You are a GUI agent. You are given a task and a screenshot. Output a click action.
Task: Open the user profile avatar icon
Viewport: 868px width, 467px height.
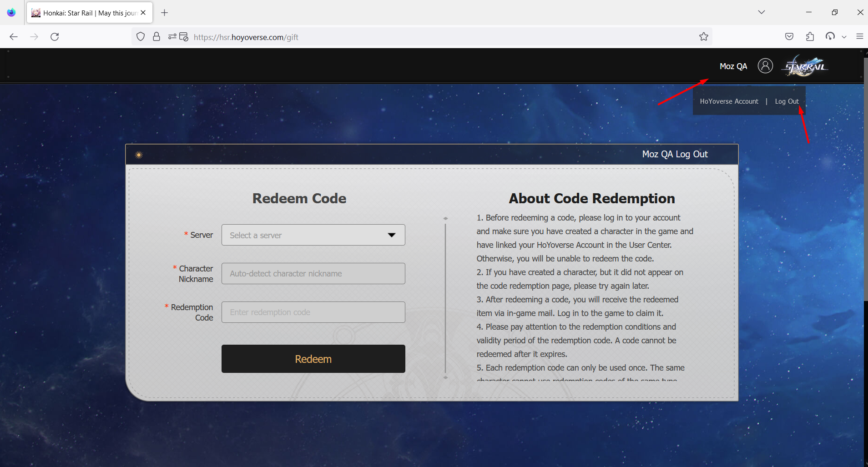click(x=765, y=65)
